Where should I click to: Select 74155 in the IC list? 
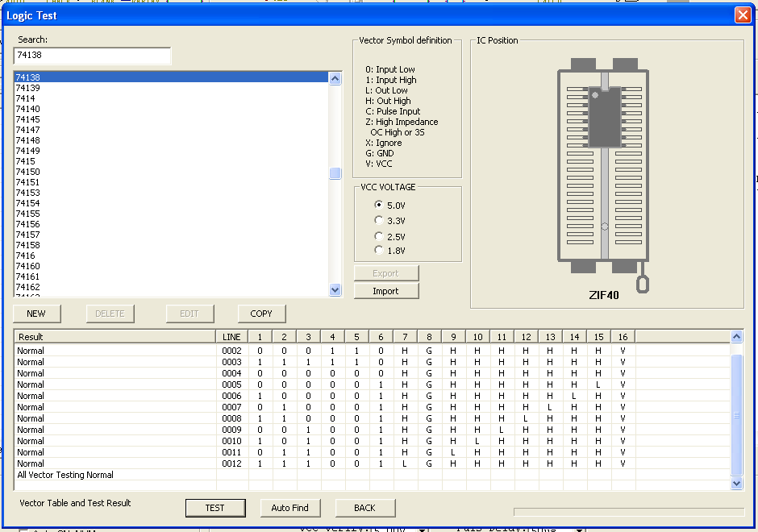pos(172,214)
